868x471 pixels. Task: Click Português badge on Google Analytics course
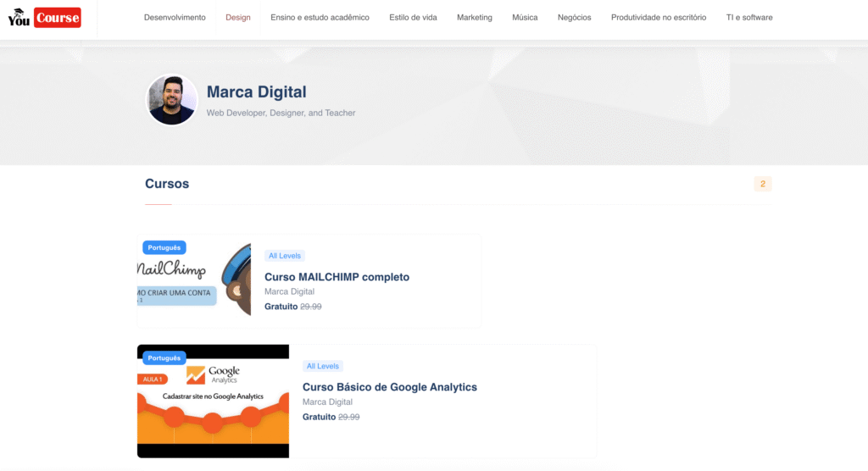point(164,358)
